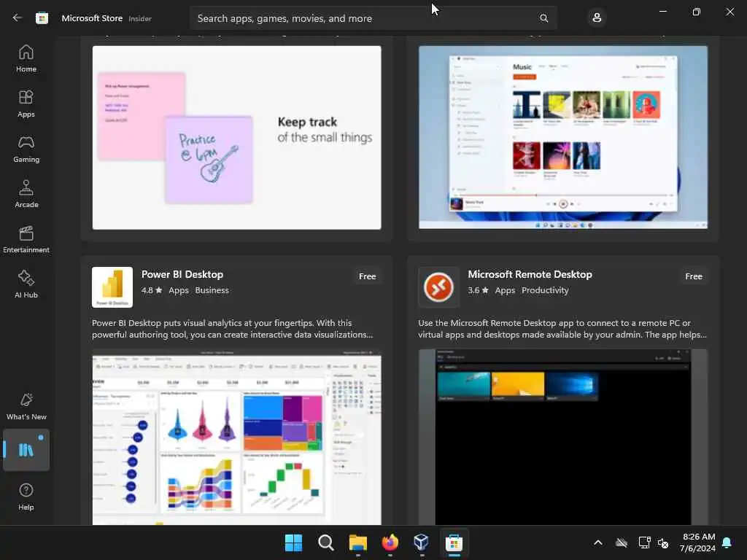The height and width of the screenshot is (560, 747).
Task: Open the Gaming section in sidebar
Action: (26, 149)
